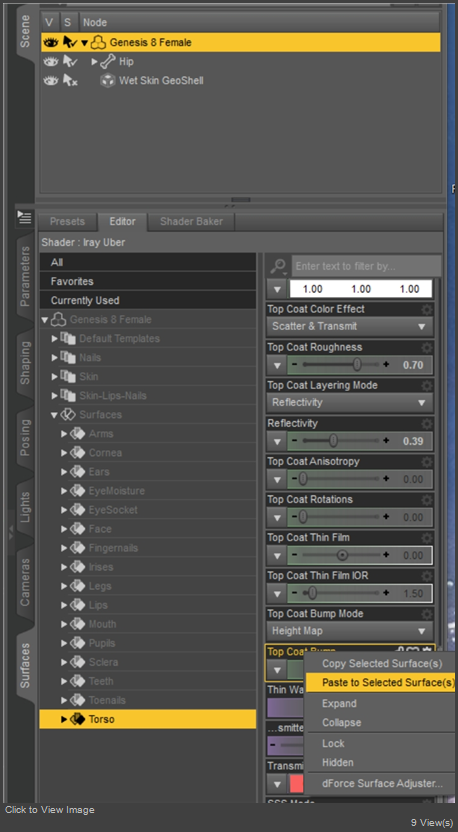Open the Top Coat Bump Mode dropdown
The height and width of the screenshot is (832, 458).
(x=350, y=631)
